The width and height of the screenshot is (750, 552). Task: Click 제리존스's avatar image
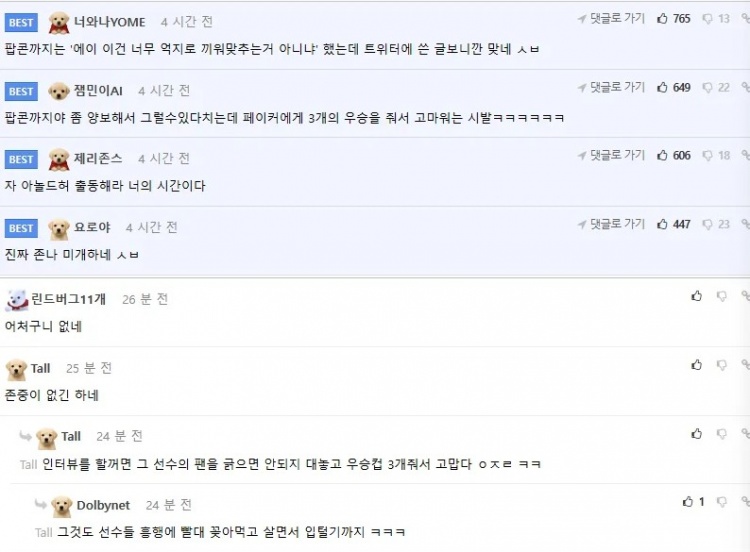point(59,159)
